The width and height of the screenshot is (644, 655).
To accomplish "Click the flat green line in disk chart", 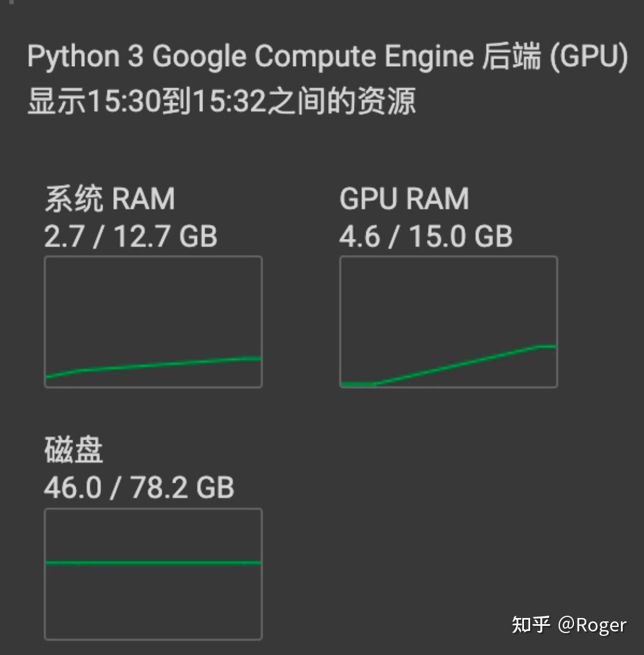I will coord(153,562).
